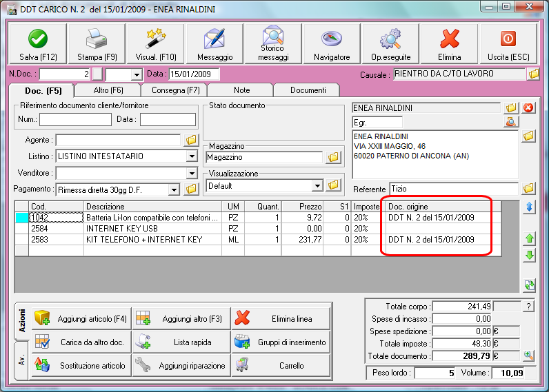The width and height of the screenshot is (549, 392).
Task: Click the Data field 15/01/2009
Action: pyautogui.click(x=194, y=74)
